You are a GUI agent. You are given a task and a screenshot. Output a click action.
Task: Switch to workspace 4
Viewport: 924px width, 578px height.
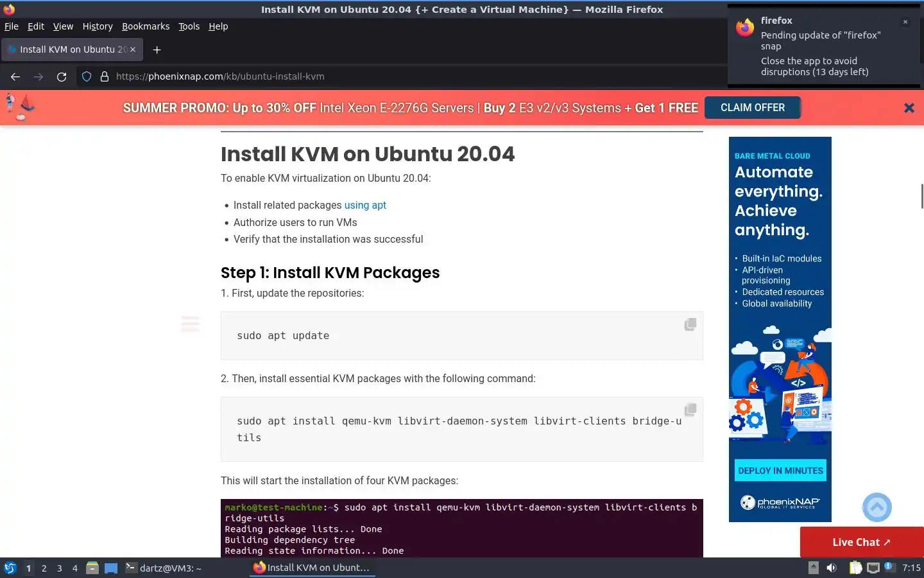click(x=74, y=568)
